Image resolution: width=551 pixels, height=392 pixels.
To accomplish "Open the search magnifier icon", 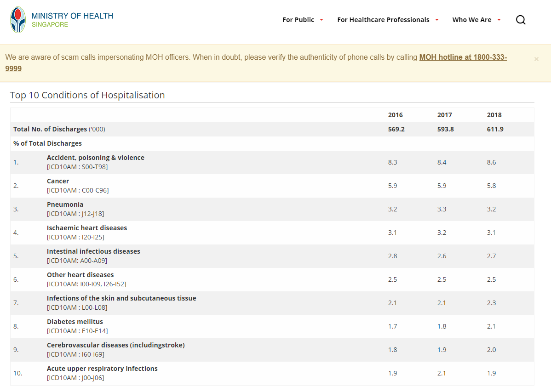I will click(521, 20).
